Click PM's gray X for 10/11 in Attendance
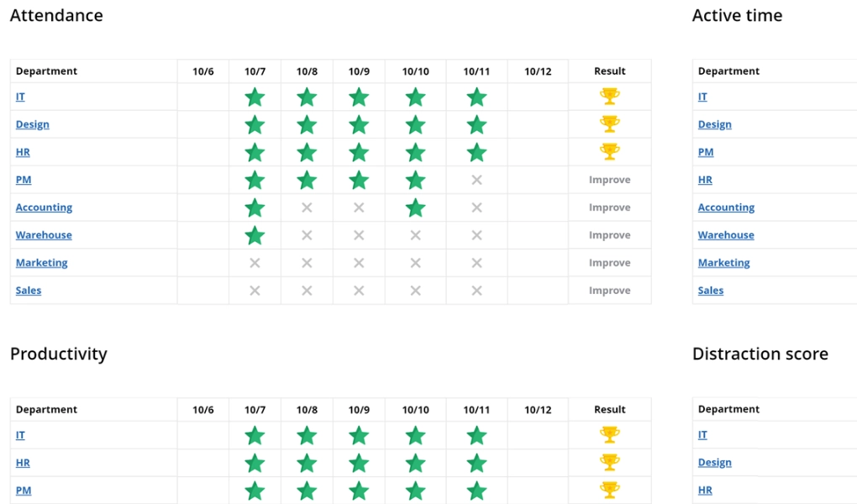857x504 pixels. [476, 180]
